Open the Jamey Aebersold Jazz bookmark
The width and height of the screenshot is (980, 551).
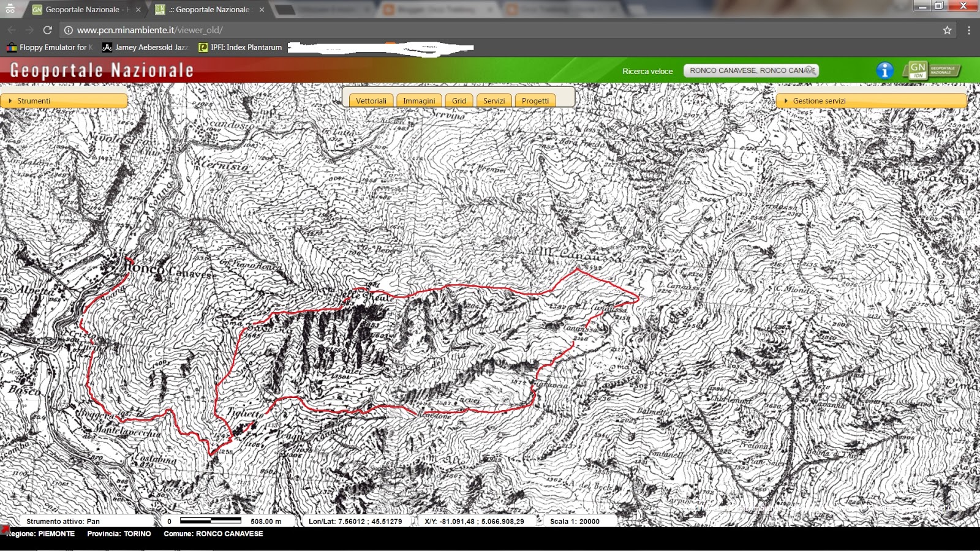(145, 47)
